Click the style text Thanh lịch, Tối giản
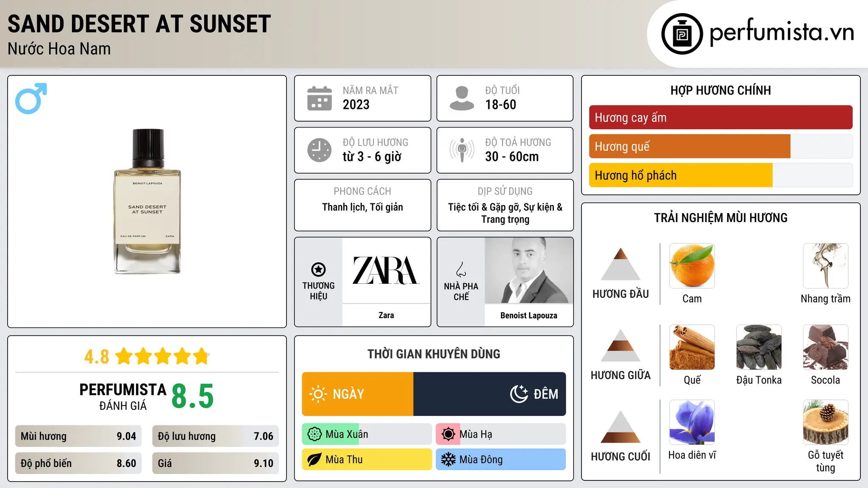The width and height of the screenshot is (868, 488). [362, 207]
